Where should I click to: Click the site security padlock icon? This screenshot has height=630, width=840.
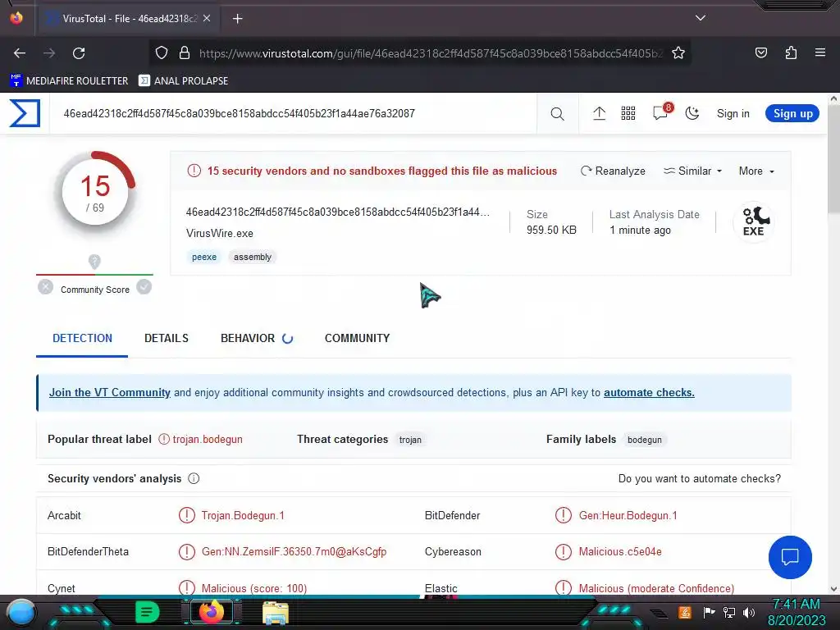(x=185, y=53)
